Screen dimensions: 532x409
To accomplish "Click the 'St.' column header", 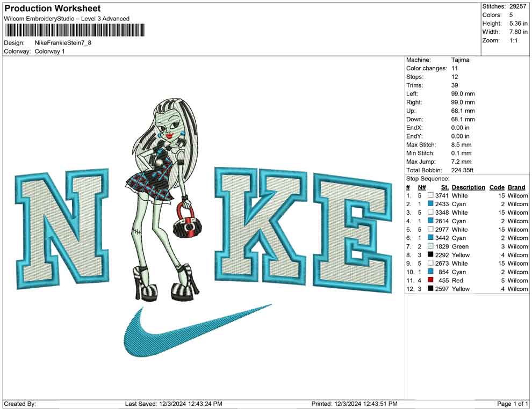I will tap(445, 187).
